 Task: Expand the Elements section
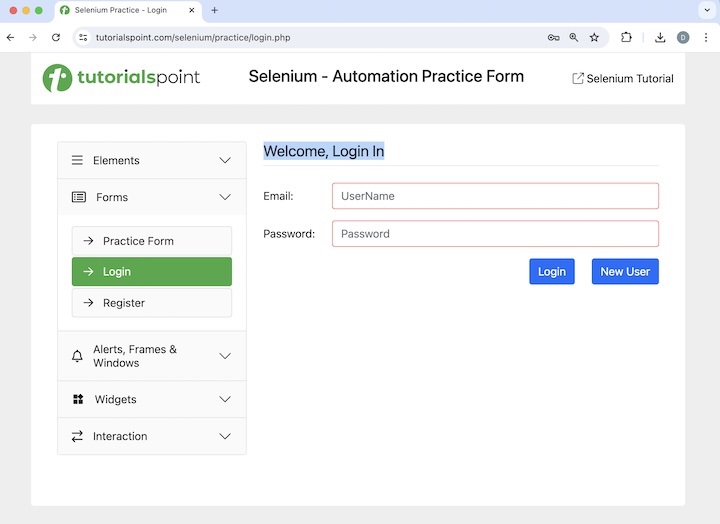(152, 160)
